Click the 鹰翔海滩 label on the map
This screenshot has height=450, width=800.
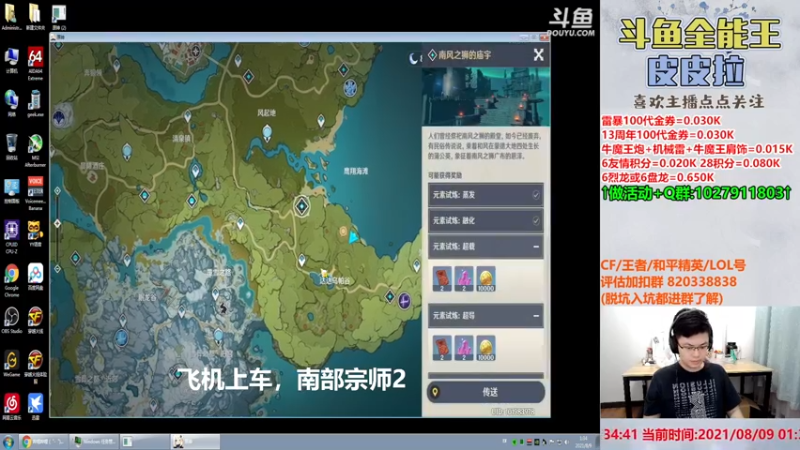point(356,171)
